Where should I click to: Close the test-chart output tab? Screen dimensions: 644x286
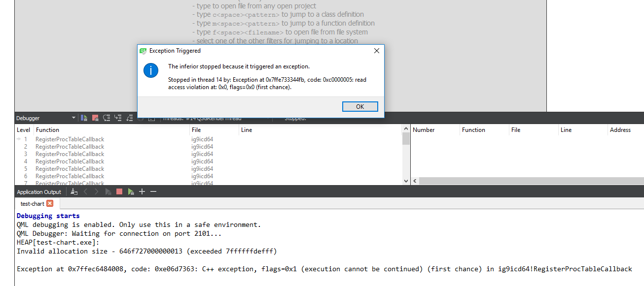[x=49, y=204]
